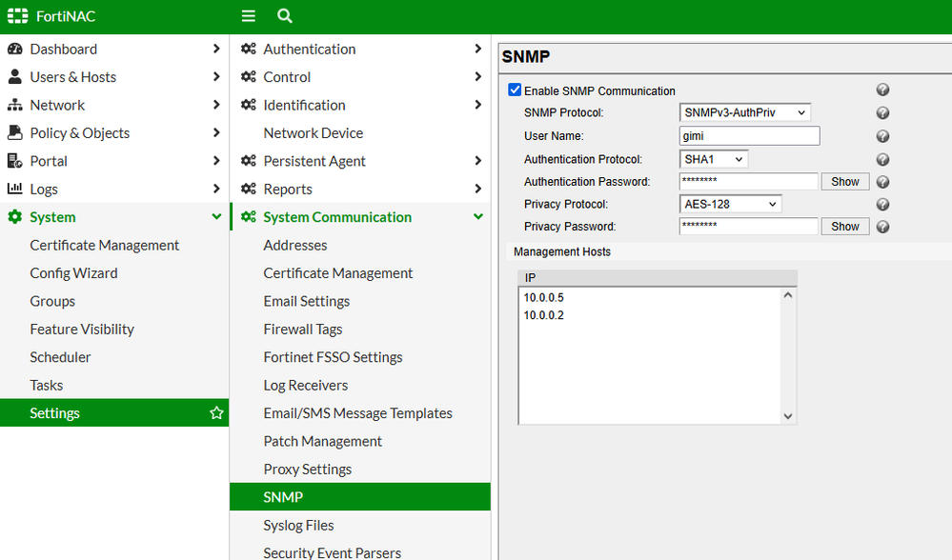This screenshot has height=560, width=952.
Task: Click the hamburger menu icon
Action: point(249,16)
